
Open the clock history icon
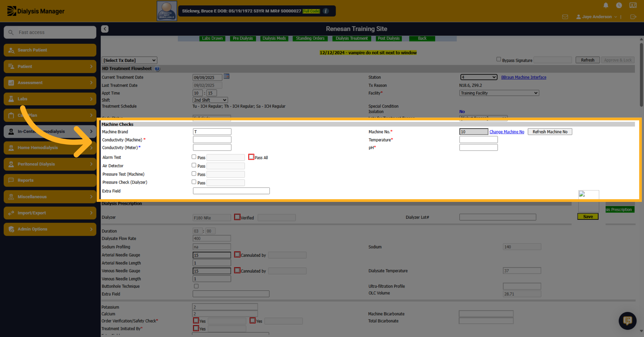(619, 5)
